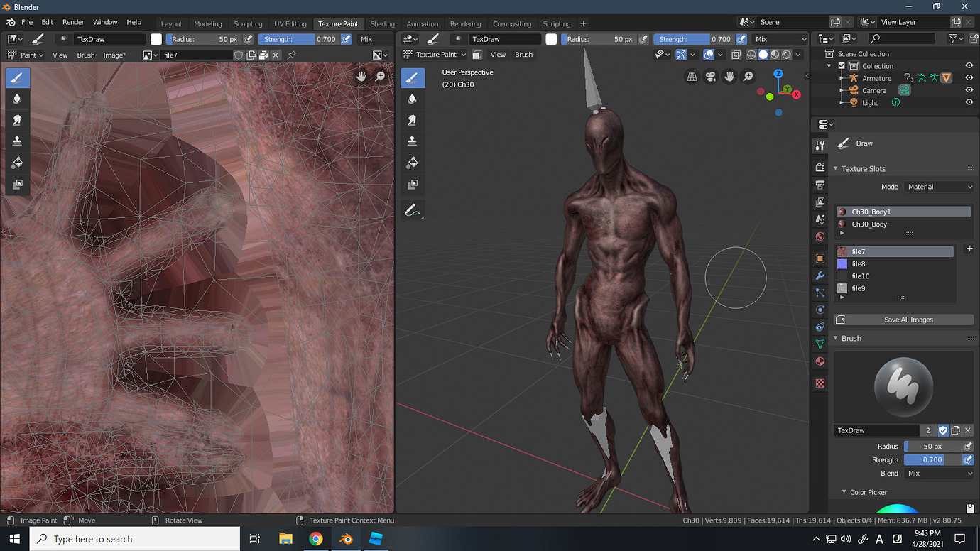Screen dimensions: 980x551
Task: Click the camera view icon in the viewport
Action: pyautogui.click(x=711, y=77)
